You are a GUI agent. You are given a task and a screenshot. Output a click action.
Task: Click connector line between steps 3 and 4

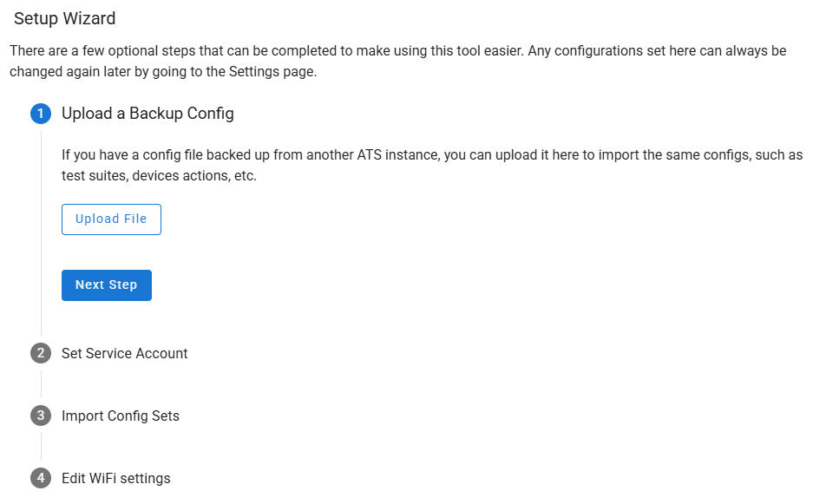click(41, 447)
